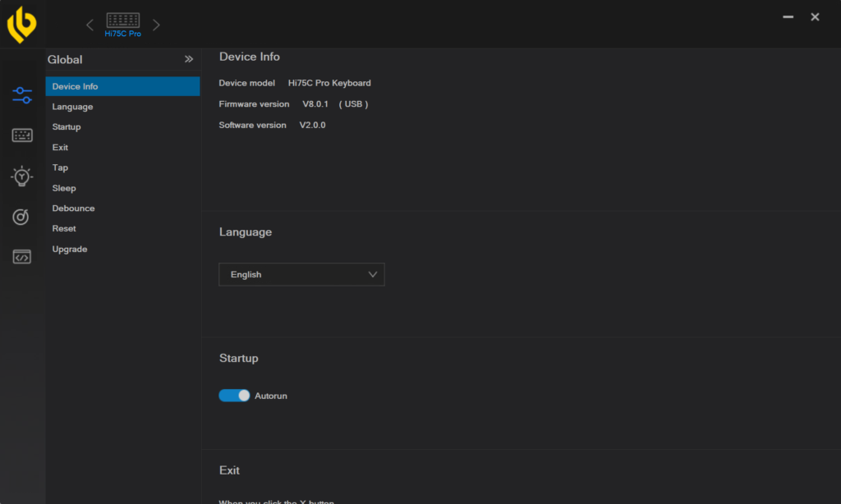Screen dimensions: 841x504
Task: Close the application window
Action: click(815, 17)
